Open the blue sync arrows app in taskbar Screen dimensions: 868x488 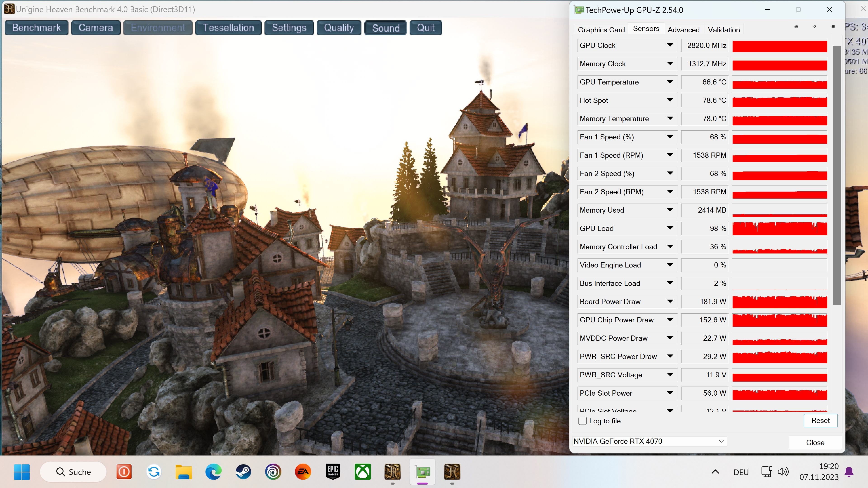coord(154,472)
